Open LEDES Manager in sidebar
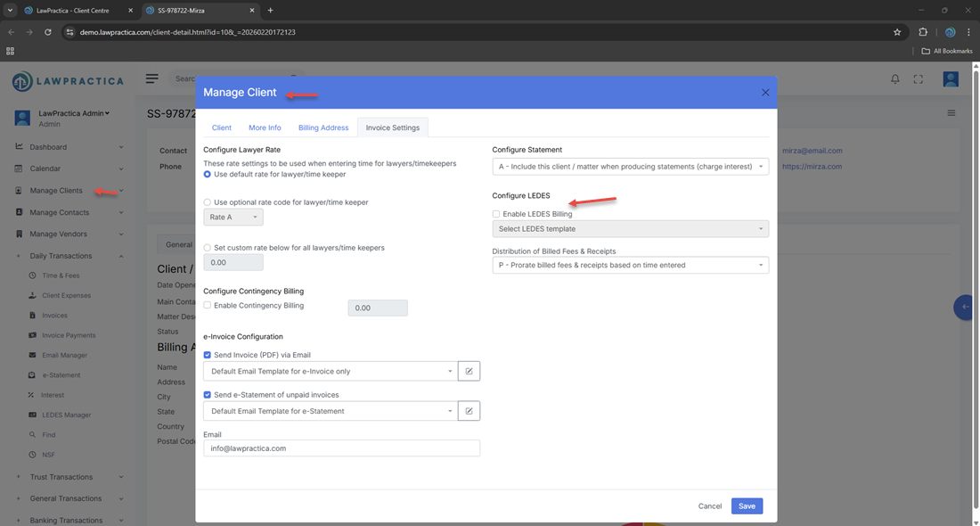This screenshot has width=980, height=526. pyautogui.click(x=66, y=415)
